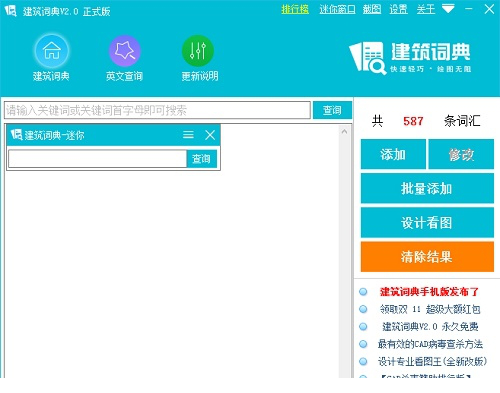Open 设置 from the top bar
The width and height of the screenshot is (500, 393).
[x=399, y=9]
